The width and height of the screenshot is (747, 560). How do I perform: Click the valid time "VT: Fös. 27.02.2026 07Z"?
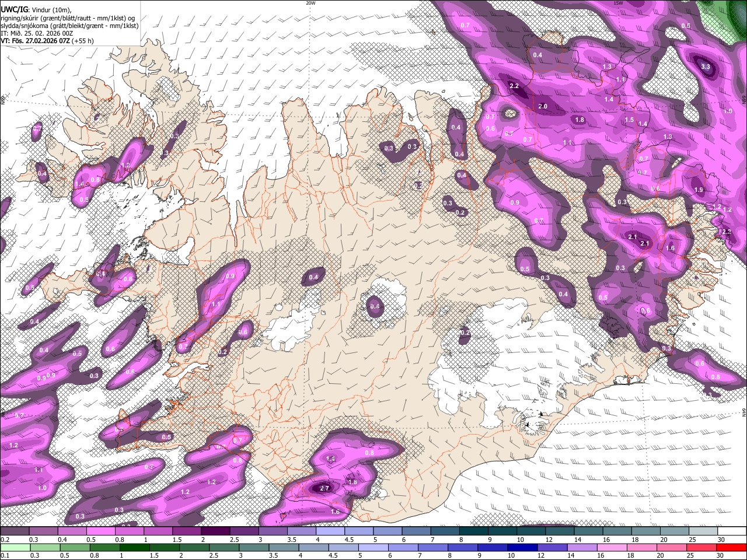[x=35, y=41]
